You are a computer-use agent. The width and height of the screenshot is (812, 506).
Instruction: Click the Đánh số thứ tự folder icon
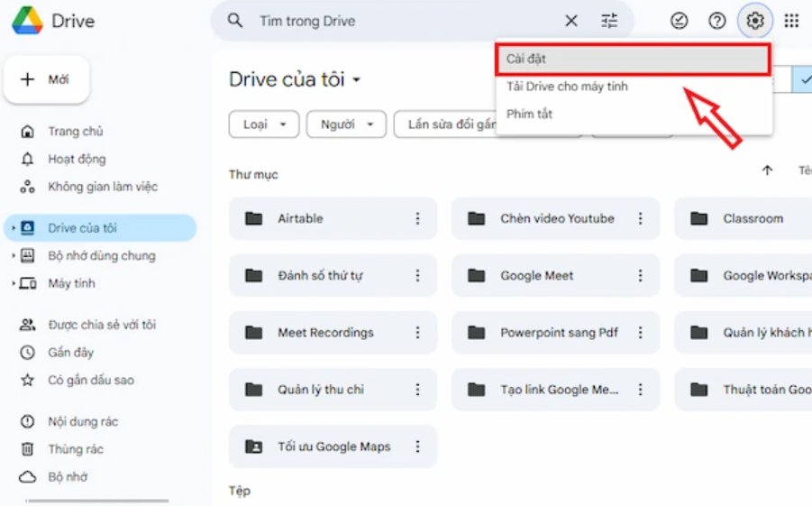click(254, 275)
